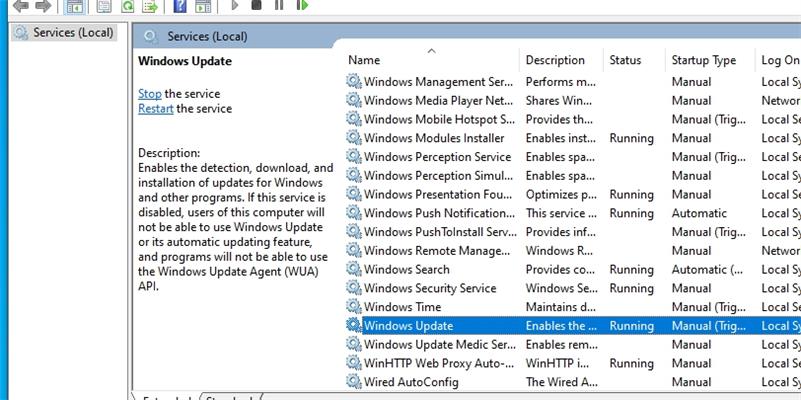Select the Windows PushToInstall Serv... service name
The image size is (801, 400).
[440, 232]
